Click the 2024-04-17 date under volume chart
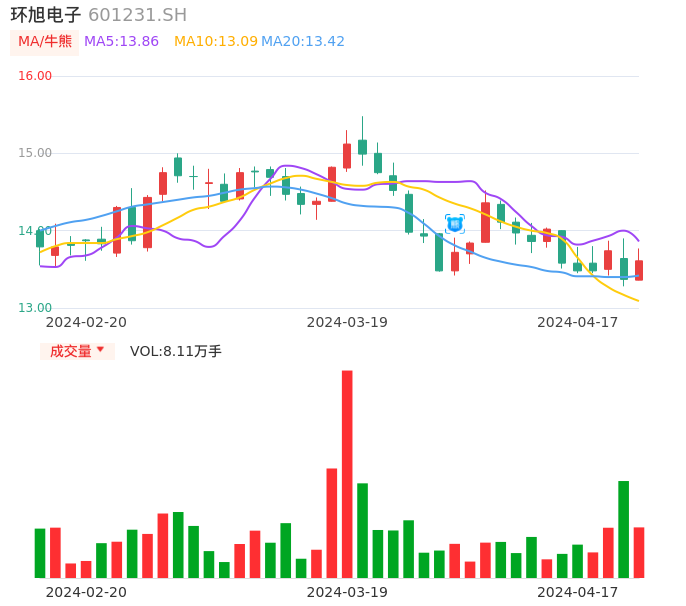Viewport: 686px width, 606px height. tap(578, 592)
